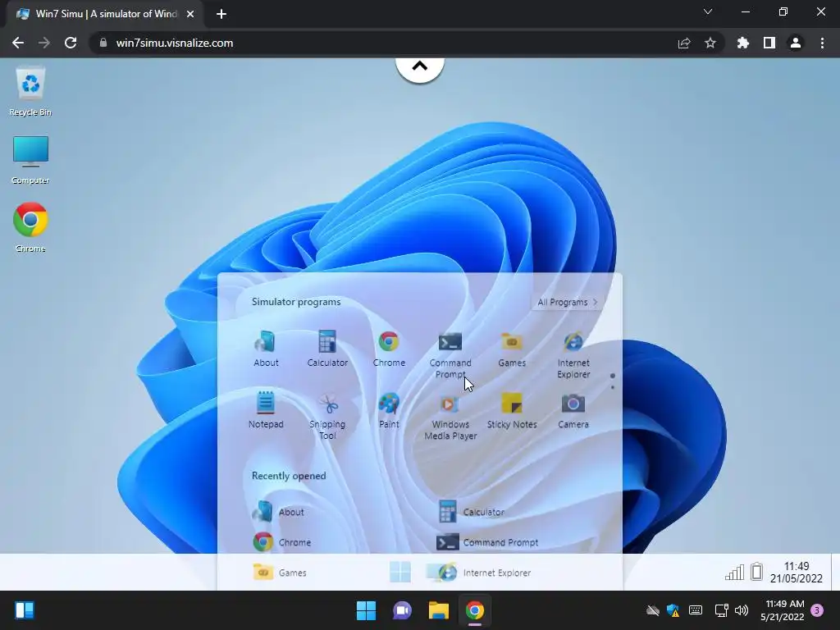Open File Explorer on host taskbar
This screenshot has height=630, width=840.
coord(438,610)
